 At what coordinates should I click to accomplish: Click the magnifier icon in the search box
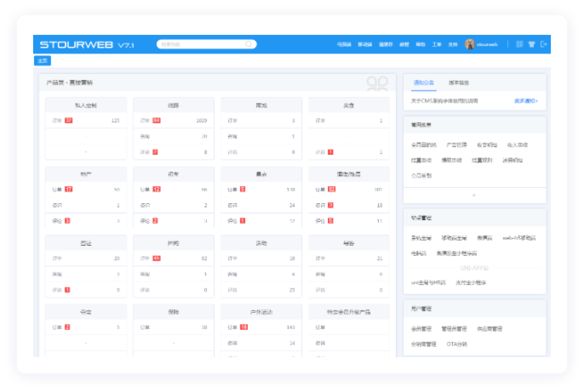point(249,44)
